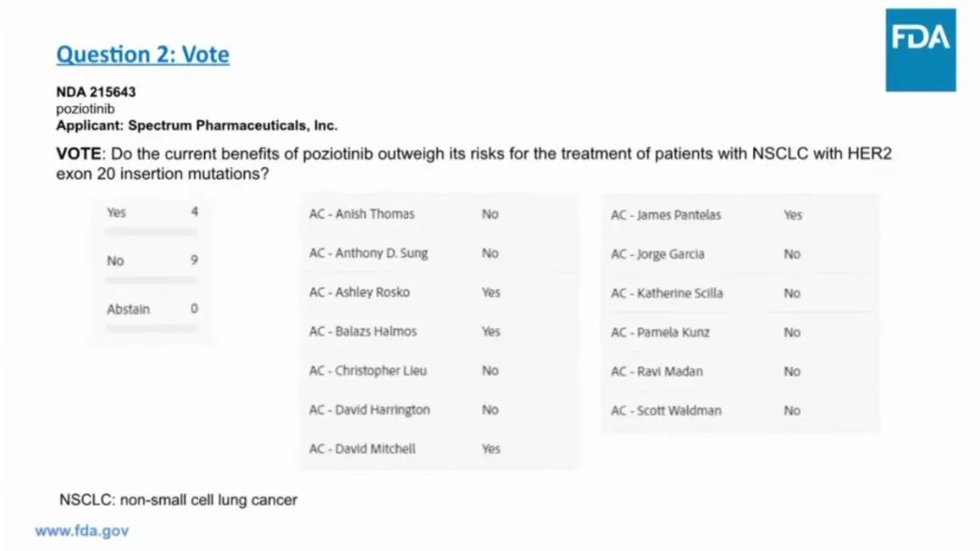The width and height of the screenshot is (980, 551).
Task: Select the Abstain vote tally bar
Action: [152, 315]
